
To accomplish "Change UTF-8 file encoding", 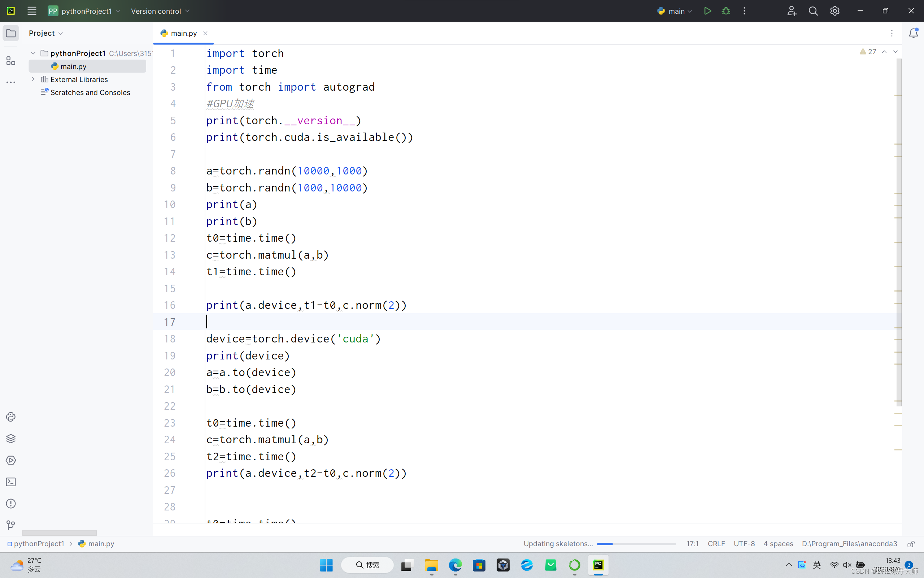I will (x=744, y=544).
